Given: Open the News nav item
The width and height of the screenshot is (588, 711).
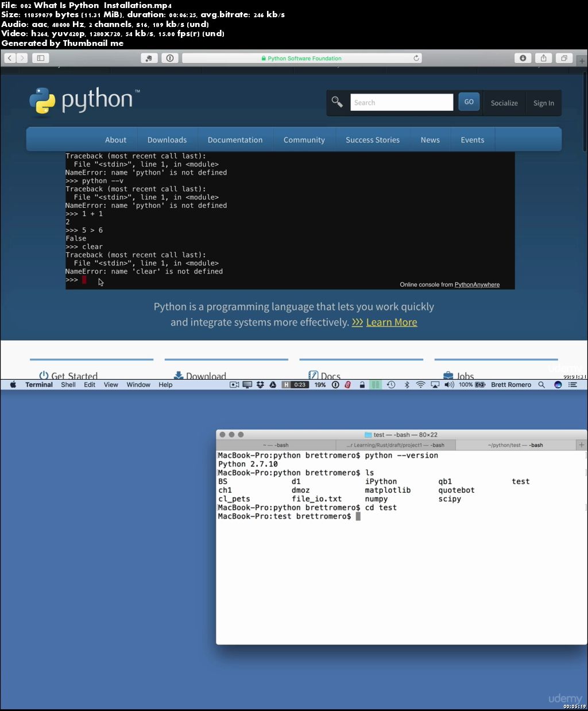Looking at the screenshot, I should coord(430,140).
